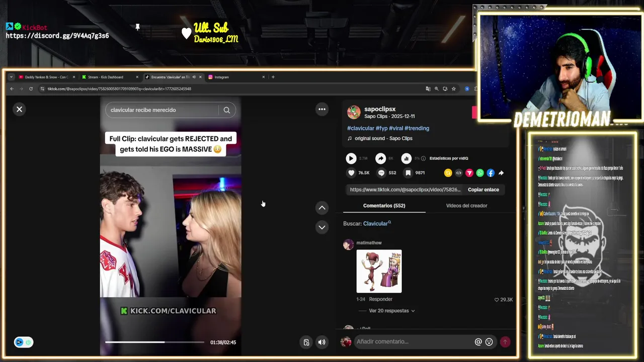Switch to Comentarios (552) tab
Screen dimensions: 644x362
(384, 206)
